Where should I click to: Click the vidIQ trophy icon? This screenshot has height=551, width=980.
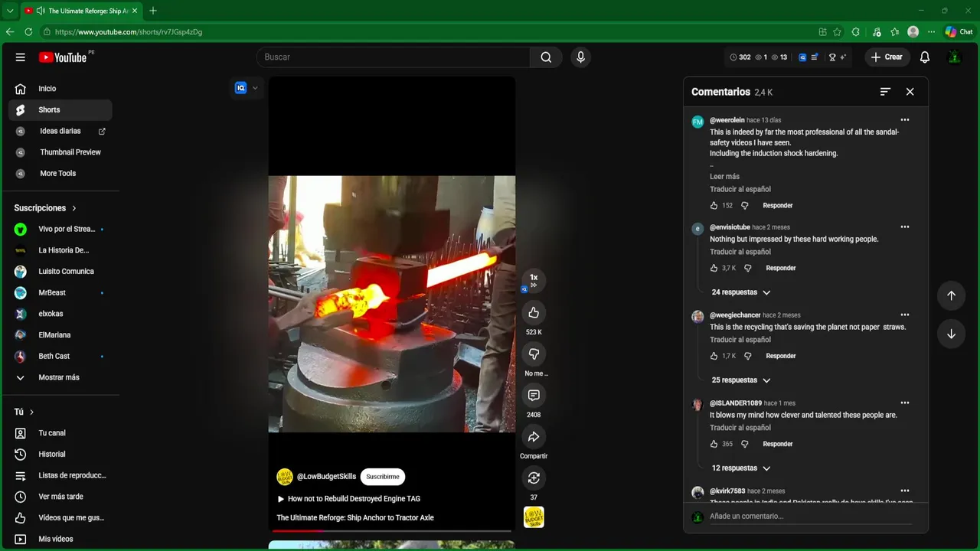(832, 57)
